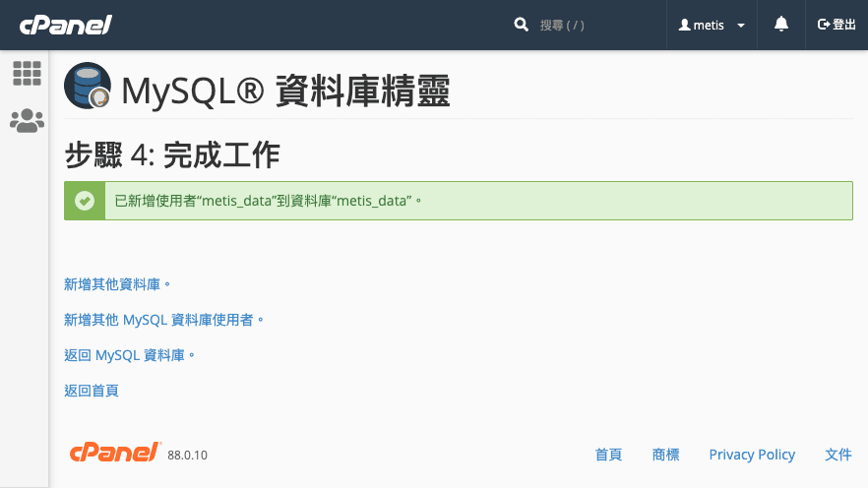This screenshot has width=868, height=488.
Task: Click the MySQL database wizard icon
Action: (x=88, y=86)
